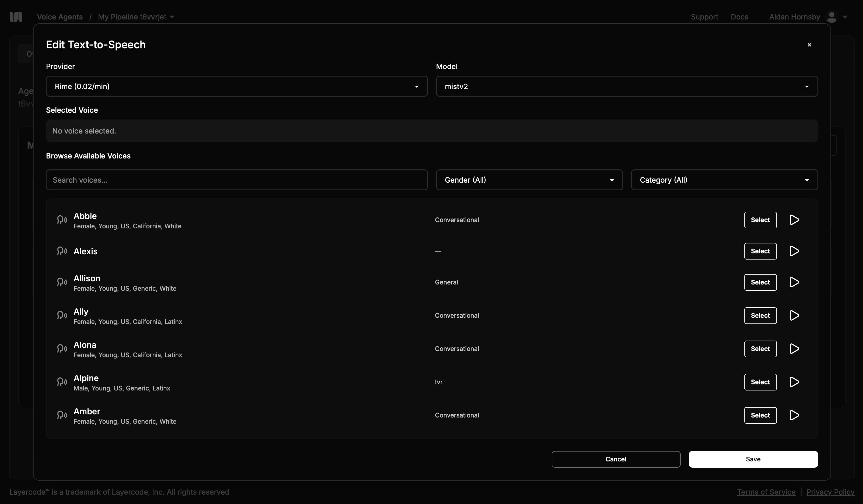Open the Provider dropdown showing Rime
The height and width of the screenshot is (504, 863).
coord(236,86)
